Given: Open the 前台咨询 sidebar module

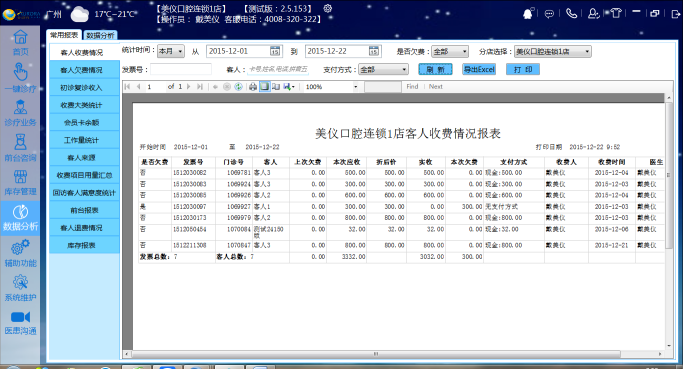Looking at the screenshot, I should (x=20, y=148).
